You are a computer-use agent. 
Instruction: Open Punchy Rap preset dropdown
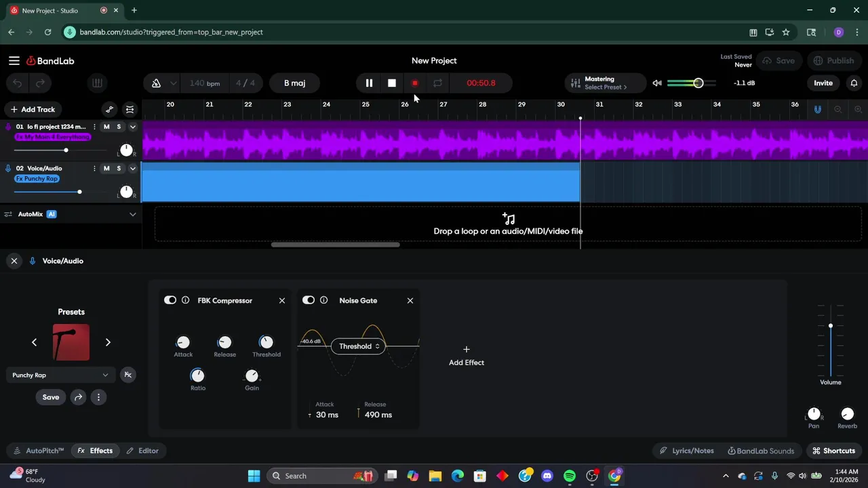(60, 375)
